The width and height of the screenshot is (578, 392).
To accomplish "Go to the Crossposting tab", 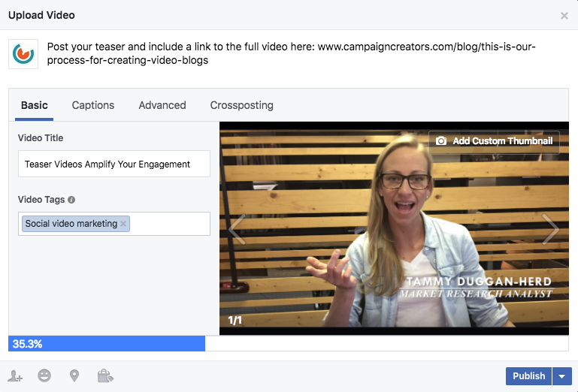I will coord(242,105).
